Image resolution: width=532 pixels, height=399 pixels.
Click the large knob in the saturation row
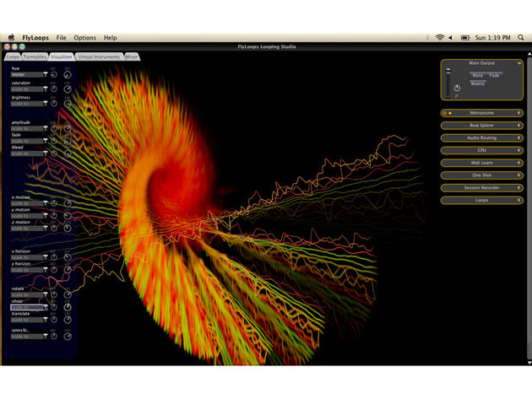[x=68, y=89]
